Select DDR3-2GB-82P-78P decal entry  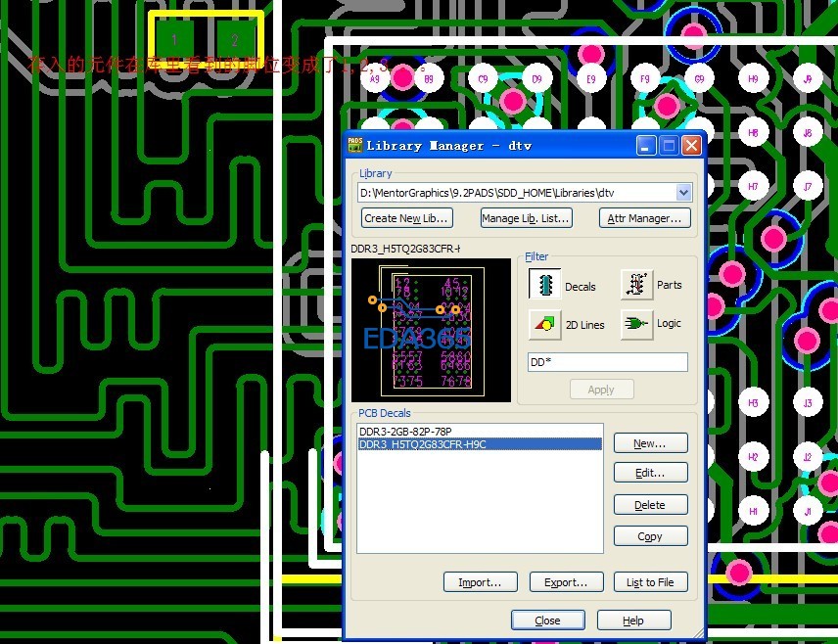[480, 431]
